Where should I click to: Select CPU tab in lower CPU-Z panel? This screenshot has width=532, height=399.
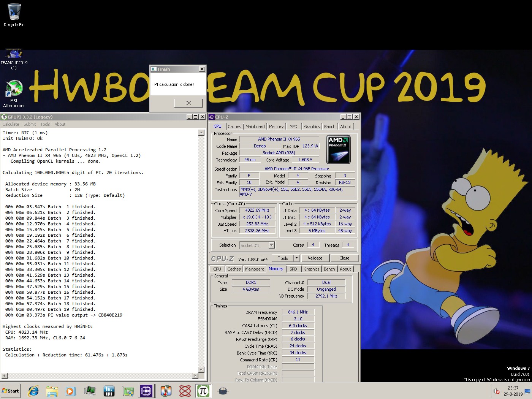coord(217,269)
